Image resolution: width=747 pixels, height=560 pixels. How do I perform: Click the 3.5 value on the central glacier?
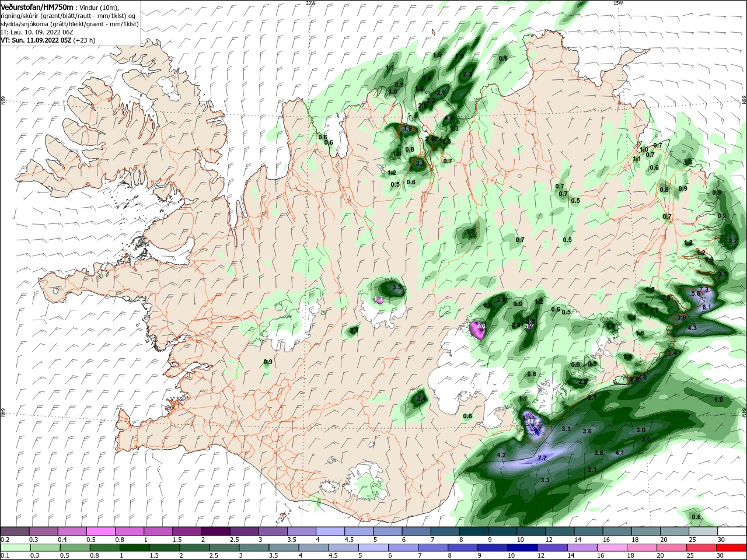click(397, 288)
